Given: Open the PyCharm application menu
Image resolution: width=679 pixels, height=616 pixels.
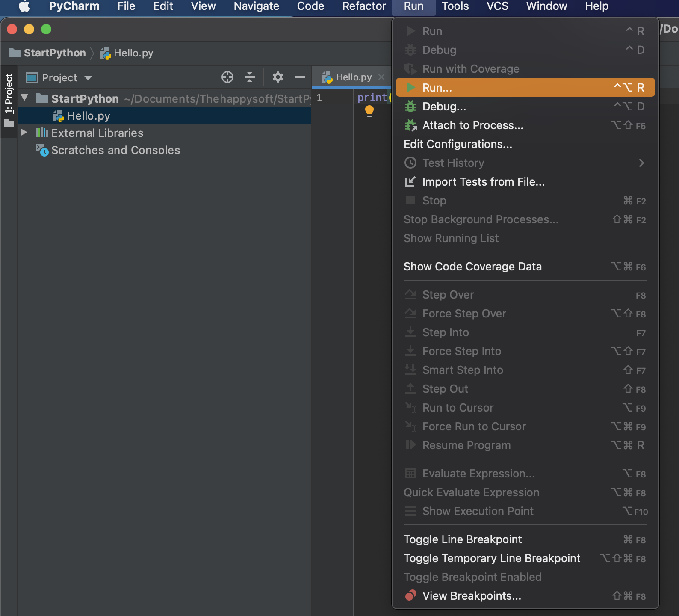Looking at the screenshot, I should (x=74, y=6).
